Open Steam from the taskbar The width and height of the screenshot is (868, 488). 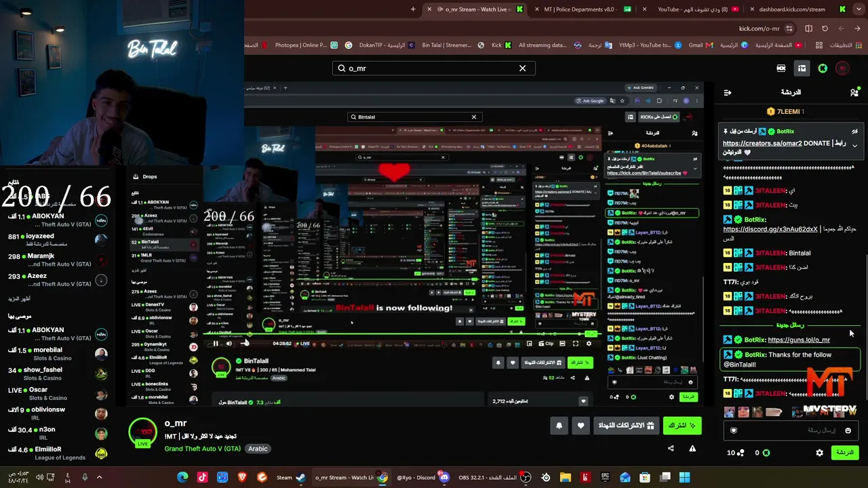tap(291, 477)
